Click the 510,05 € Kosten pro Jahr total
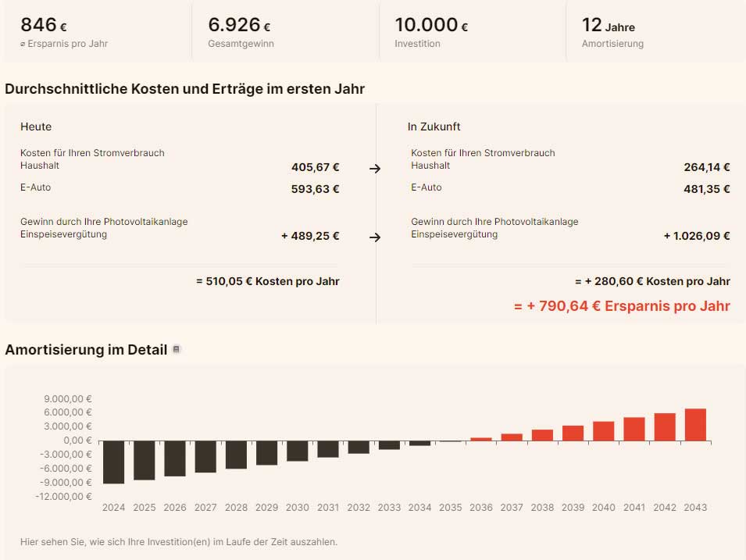The image size is (746, 560). tap(267, 281)
